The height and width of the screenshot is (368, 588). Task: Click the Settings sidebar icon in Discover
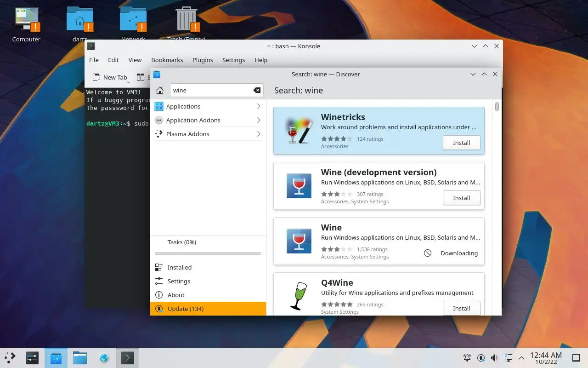159,281
